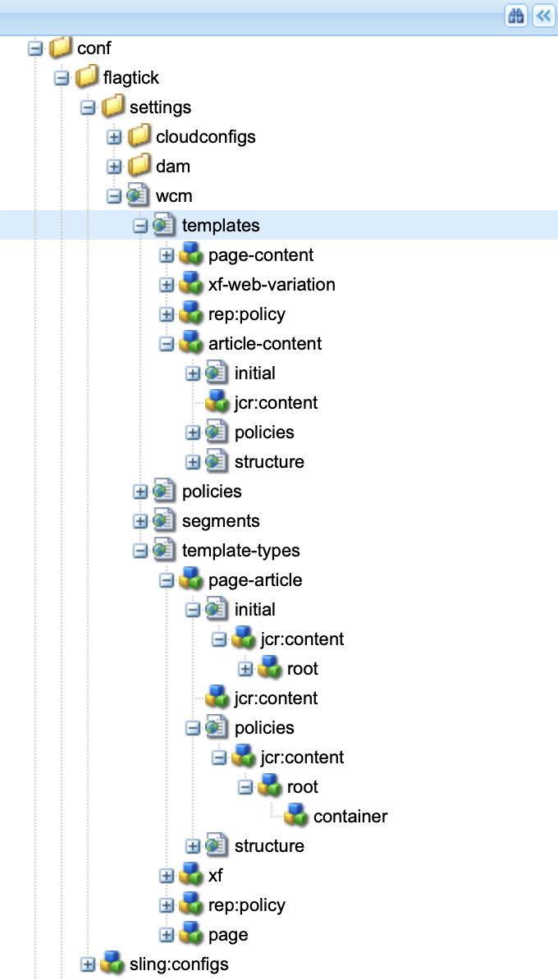The image size is (558, 980).
Task: Click the cloudconfigs folder icon
Action: (139, 136)
